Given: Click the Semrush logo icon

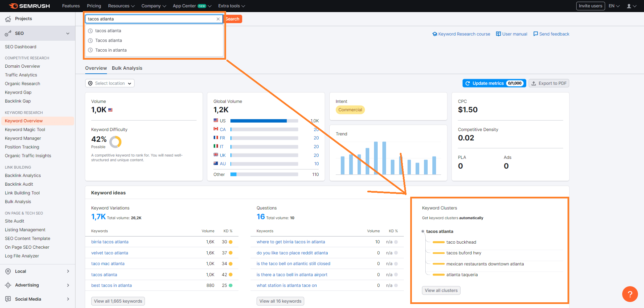Looking at the screenshot, I should 13,6.
